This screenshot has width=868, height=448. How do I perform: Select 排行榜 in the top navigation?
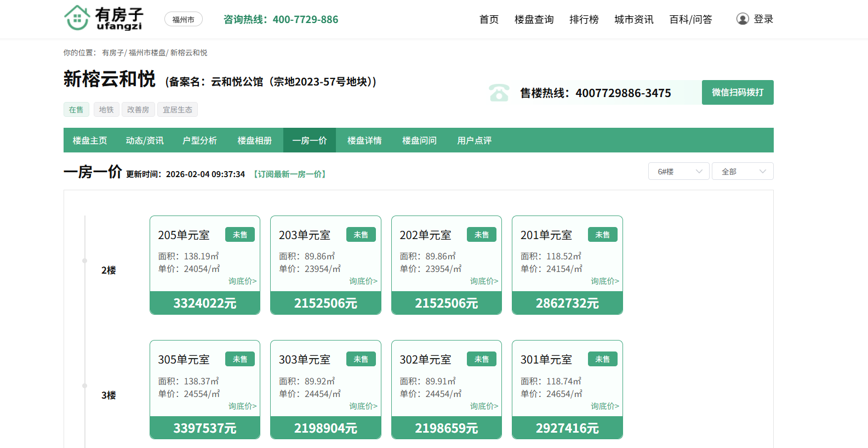click(584, 20)
